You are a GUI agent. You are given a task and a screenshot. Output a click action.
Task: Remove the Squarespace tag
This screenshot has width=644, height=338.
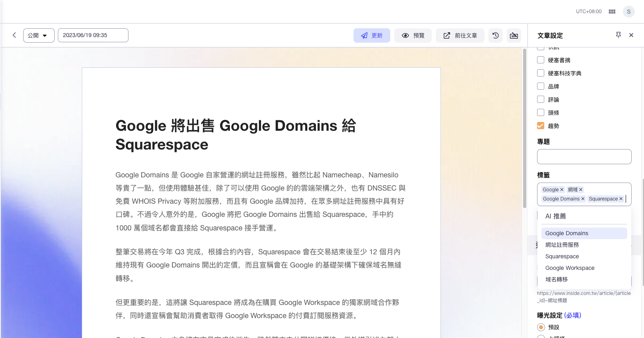coord(621,199)
